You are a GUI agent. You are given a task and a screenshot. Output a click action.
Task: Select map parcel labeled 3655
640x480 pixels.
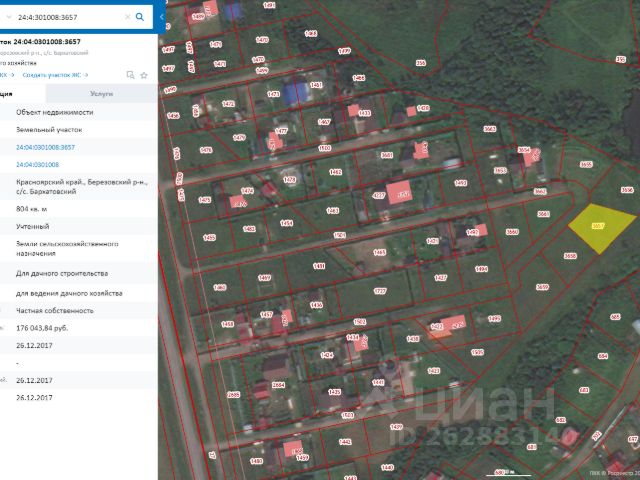(x=586, y=164)
